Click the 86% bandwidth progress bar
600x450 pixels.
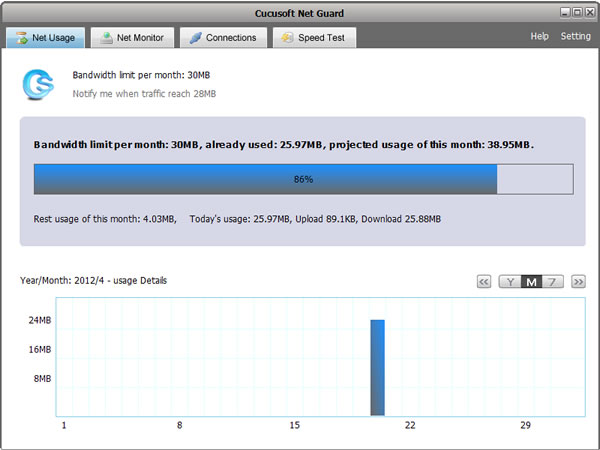point(303,179)
